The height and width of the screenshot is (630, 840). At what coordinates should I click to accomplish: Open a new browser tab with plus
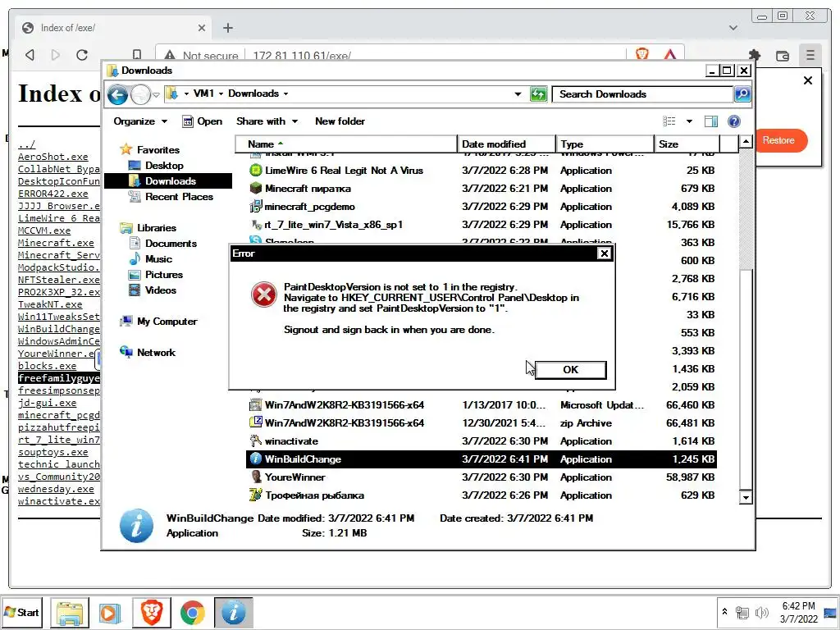point(228,28)
